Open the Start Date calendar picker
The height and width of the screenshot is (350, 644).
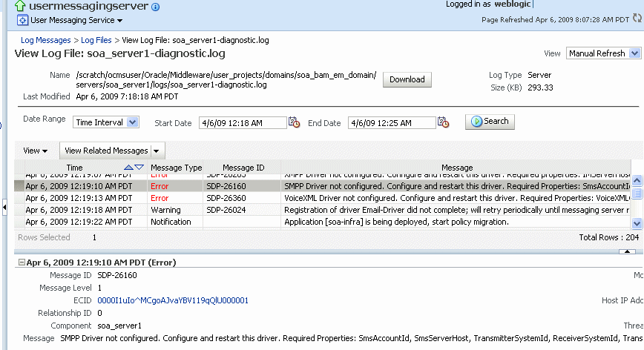click(294, 122)
